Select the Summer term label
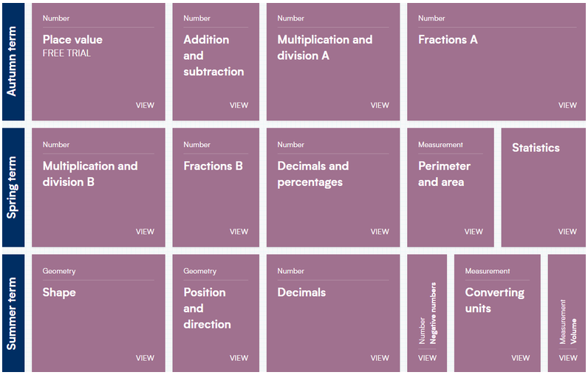This screenshot has height=375, width=588. click(x=13, y=313)
